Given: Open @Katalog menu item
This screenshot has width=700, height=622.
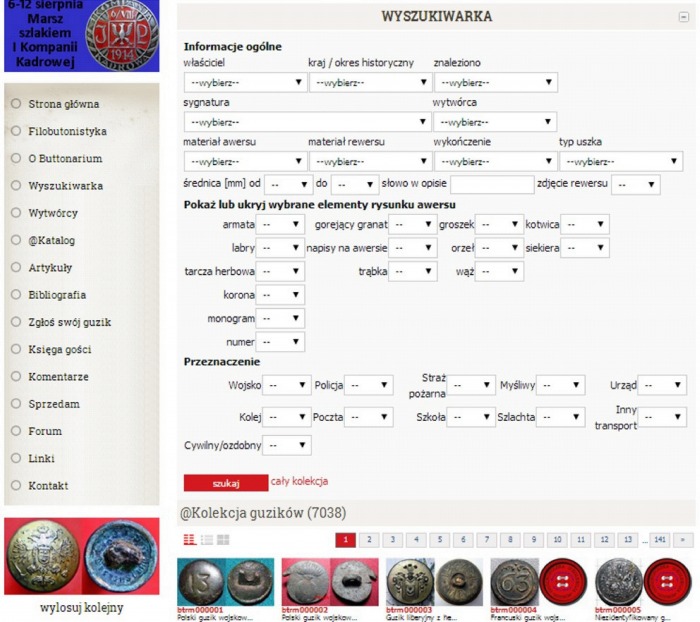Looking at the screenshot, I should [x=52, y=240].
